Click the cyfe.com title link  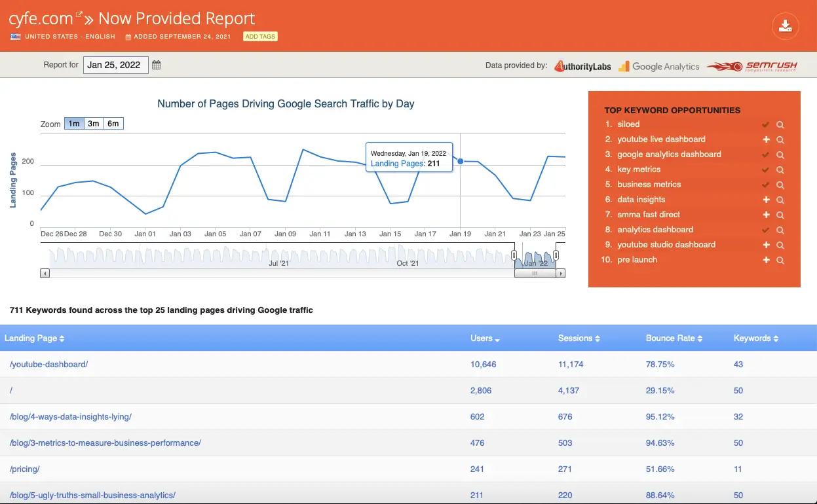coord(41,19)
